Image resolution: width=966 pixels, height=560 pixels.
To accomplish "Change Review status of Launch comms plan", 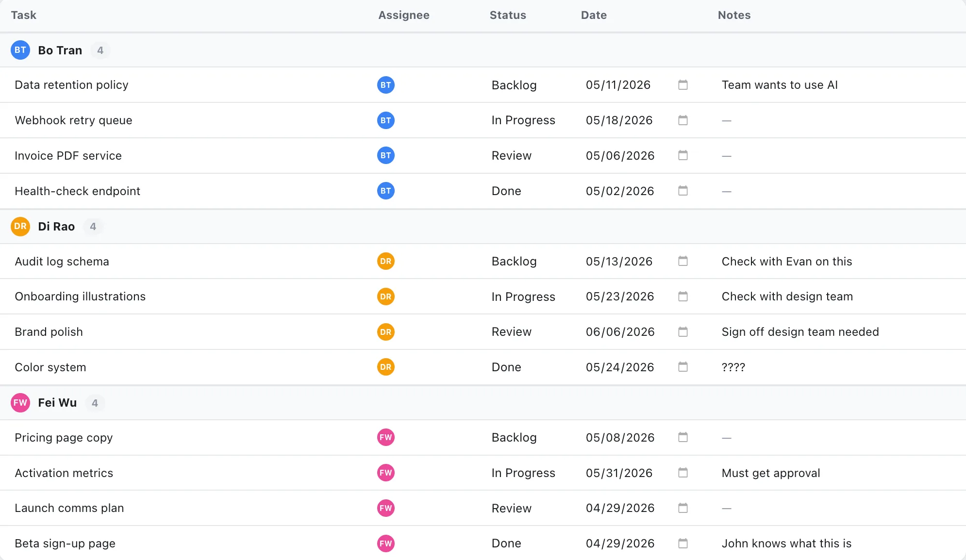I will [x=511, y=508].
